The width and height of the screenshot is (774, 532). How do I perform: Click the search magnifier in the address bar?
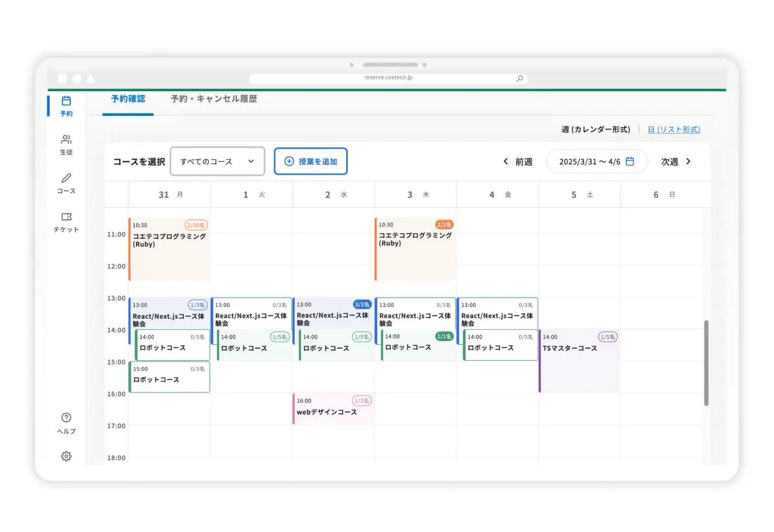(520, 78)
